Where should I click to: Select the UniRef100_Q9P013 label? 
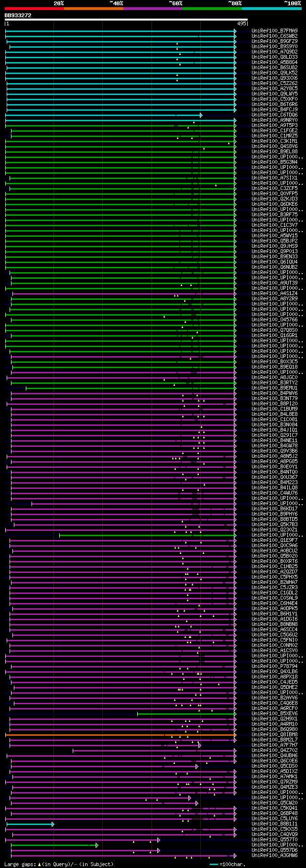pyautogui.click(x=274, y=251)
